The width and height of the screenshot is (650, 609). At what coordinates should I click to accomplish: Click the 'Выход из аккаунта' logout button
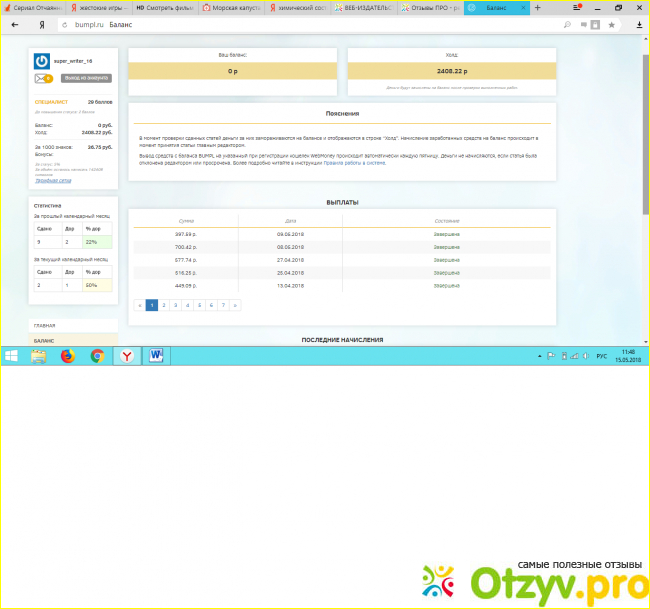click(x=87, y=78)
